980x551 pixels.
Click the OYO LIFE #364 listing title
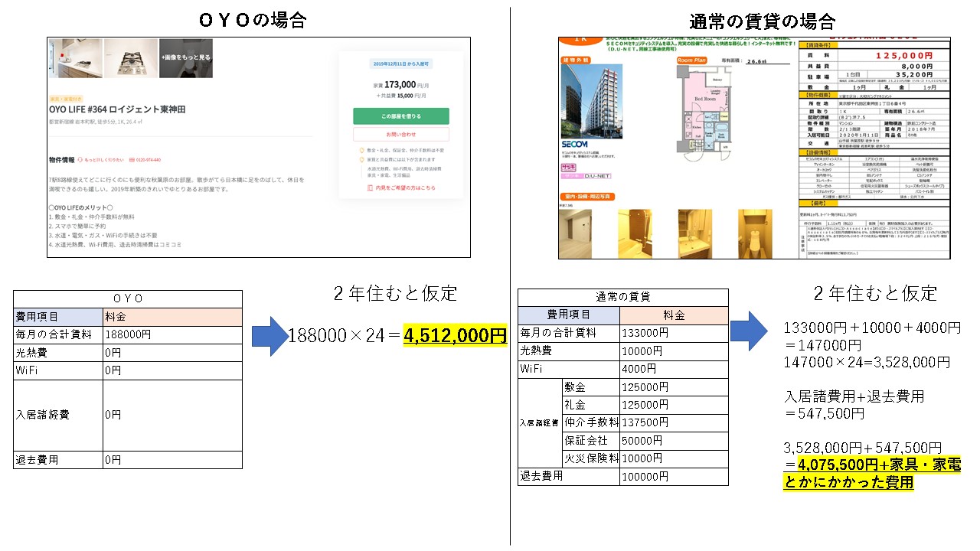[117, 109]
